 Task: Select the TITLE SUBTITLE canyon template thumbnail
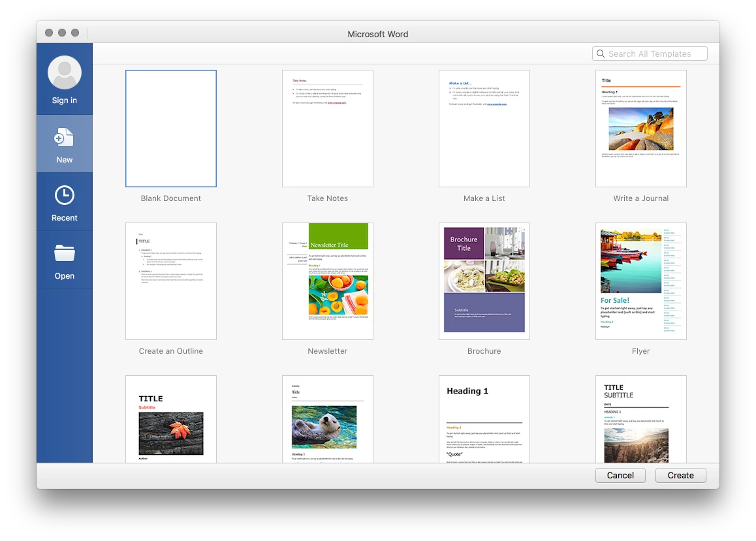point(640,419)
